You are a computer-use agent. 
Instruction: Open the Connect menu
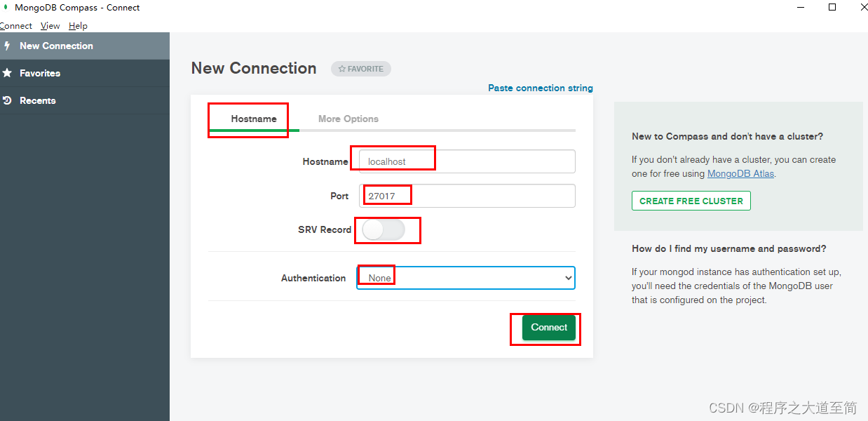pyautogui.click(x=15, y=26)
